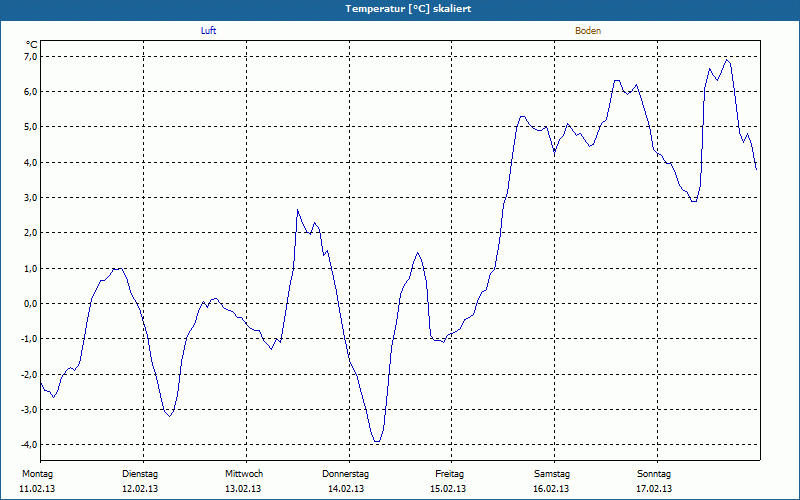Click the 3,0 y-axis value
800x500 pixels.
(31, 197)
